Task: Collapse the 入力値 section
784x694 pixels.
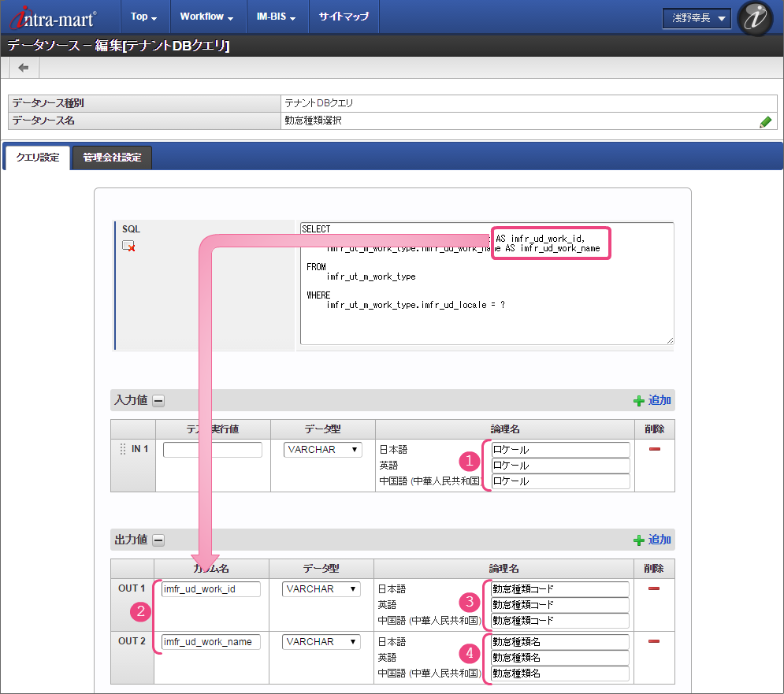Action: pos(158,401)
